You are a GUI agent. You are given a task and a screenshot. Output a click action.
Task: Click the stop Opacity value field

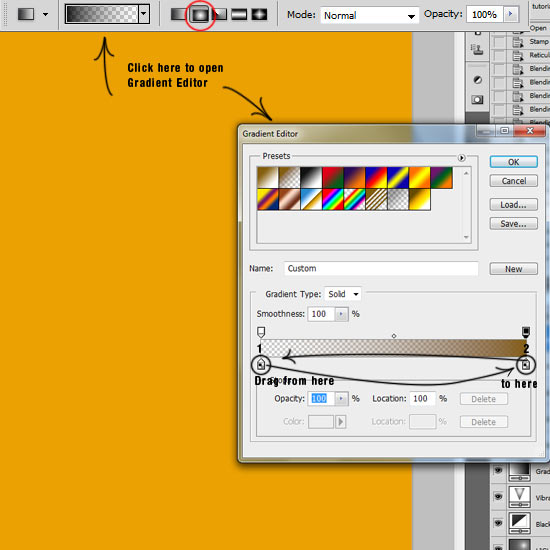tap(321, 398)
